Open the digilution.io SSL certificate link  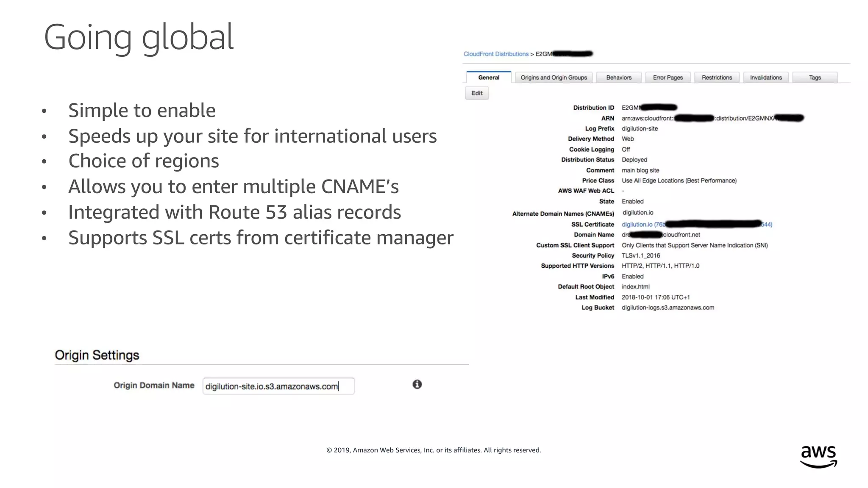click(697, 224)
